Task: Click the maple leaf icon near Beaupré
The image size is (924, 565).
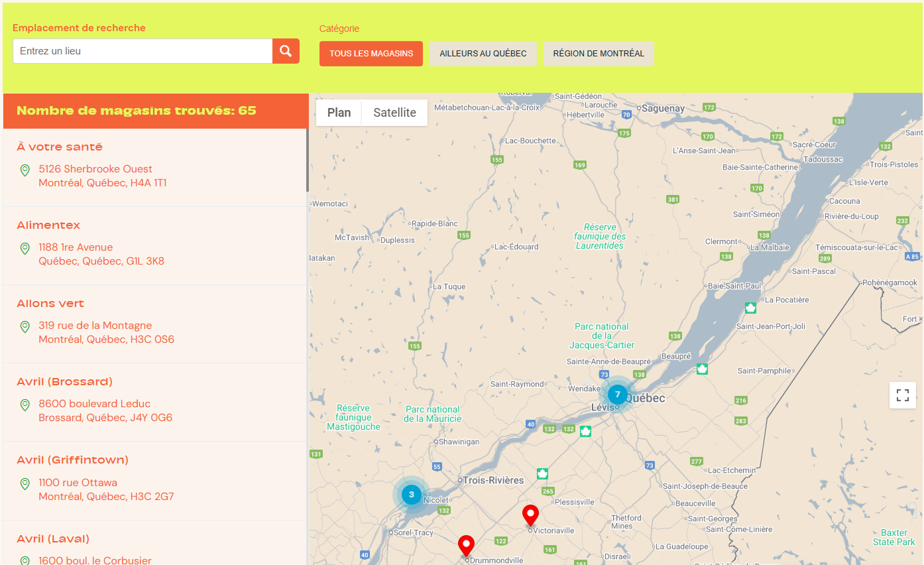Action: [702, 369]
